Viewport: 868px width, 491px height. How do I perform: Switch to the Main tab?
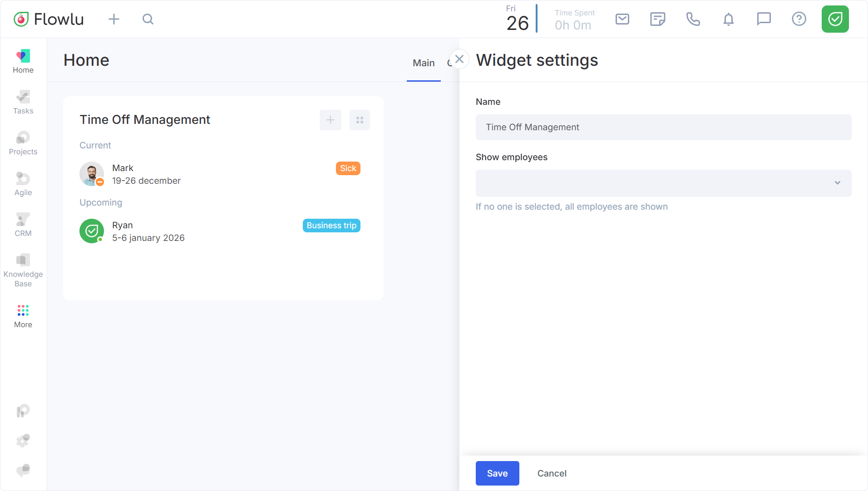click(x=423, y=63)
